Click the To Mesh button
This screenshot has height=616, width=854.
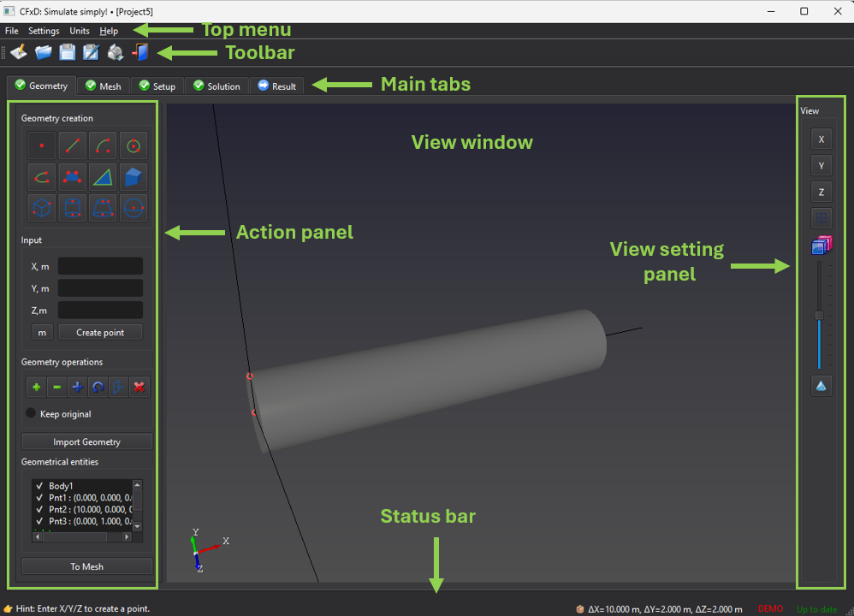(x=86, y=566)
